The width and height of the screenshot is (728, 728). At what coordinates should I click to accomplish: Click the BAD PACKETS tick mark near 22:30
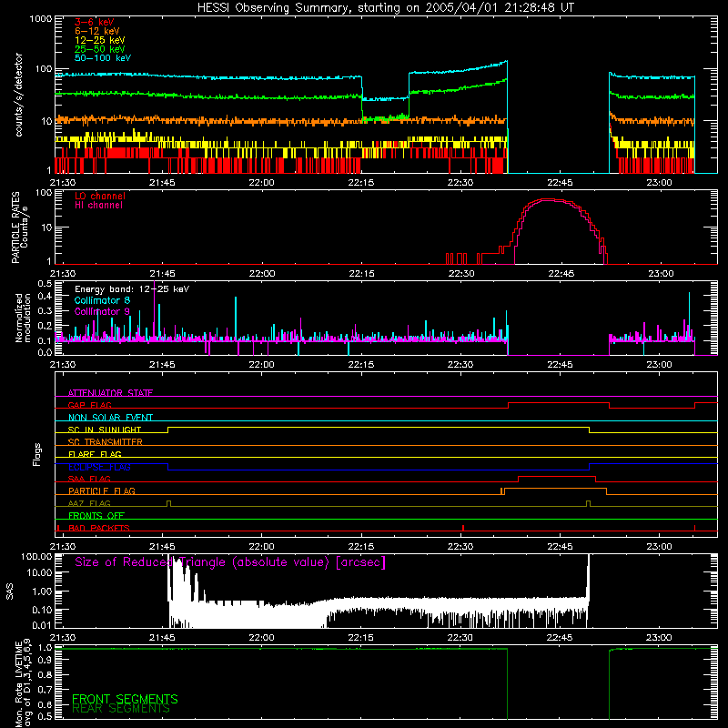coord(463,528)
